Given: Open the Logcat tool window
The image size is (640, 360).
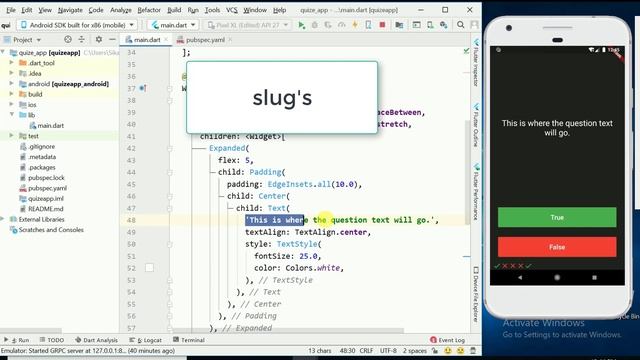Looking at the screenshot, I should click(145, 340).
